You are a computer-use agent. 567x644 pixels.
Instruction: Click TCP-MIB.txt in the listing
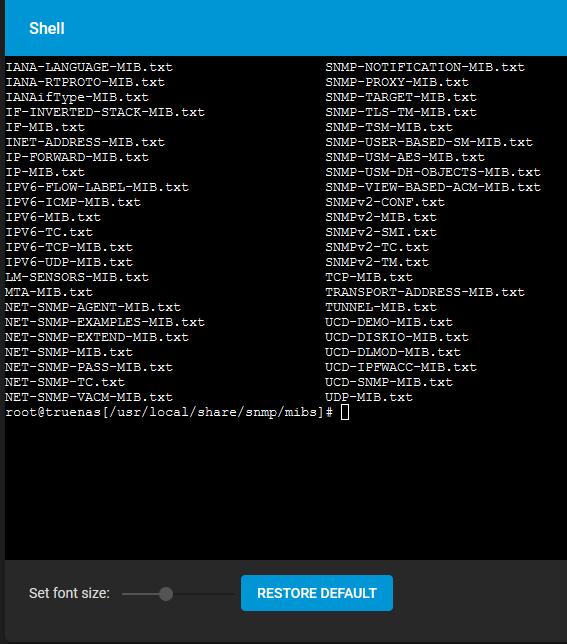coord(369,277)
